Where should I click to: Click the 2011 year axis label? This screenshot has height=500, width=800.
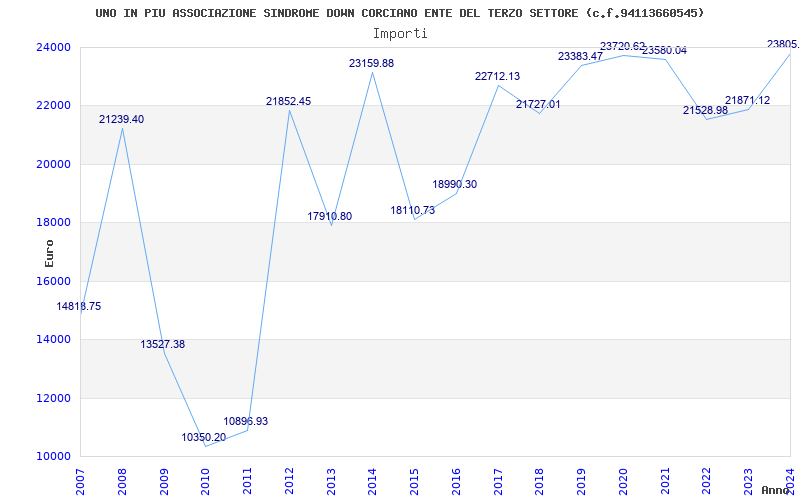(x=247, y=482)
